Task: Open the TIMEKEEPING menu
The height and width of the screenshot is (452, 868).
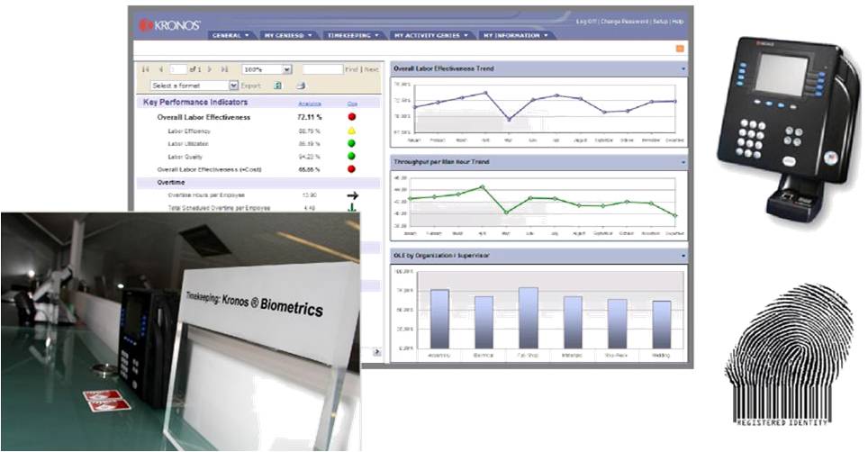Action: tap(353, 35)
